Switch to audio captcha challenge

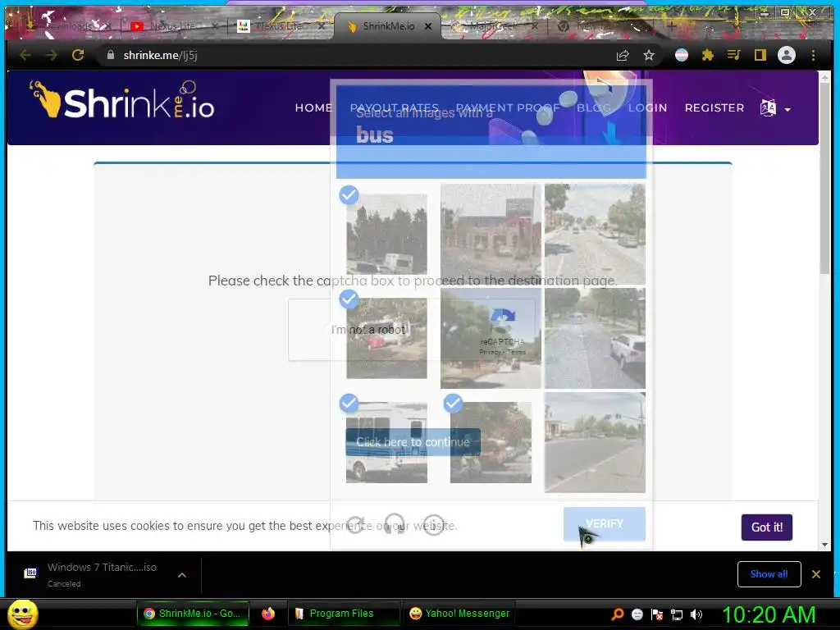(395, 524)
